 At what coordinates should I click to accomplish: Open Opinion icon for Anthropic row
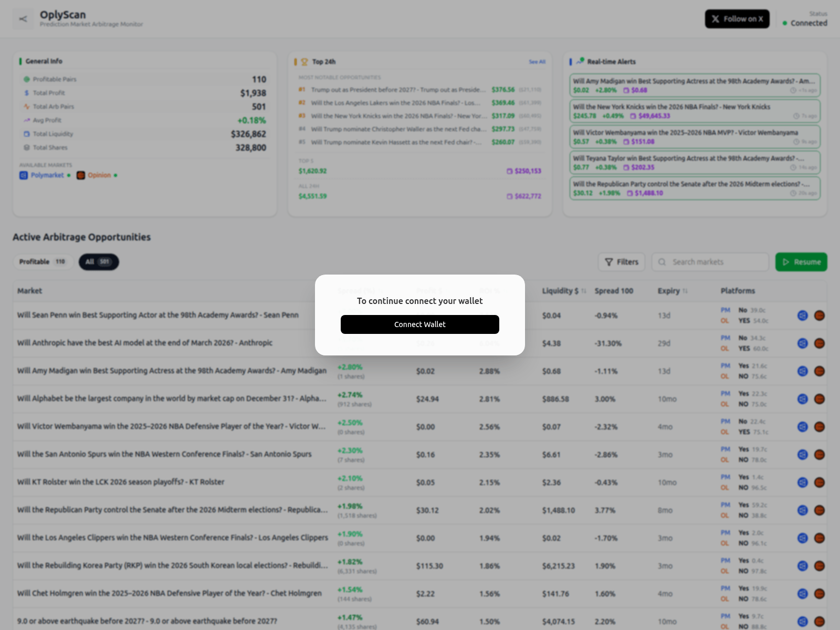point(820,343)
